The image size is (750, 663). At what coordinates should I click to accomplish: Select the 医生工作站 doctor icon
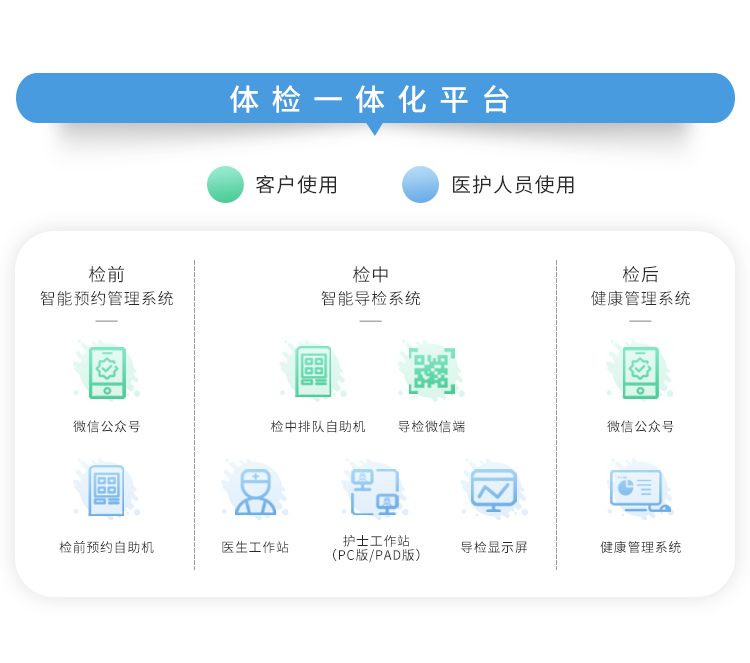point(255,491)
